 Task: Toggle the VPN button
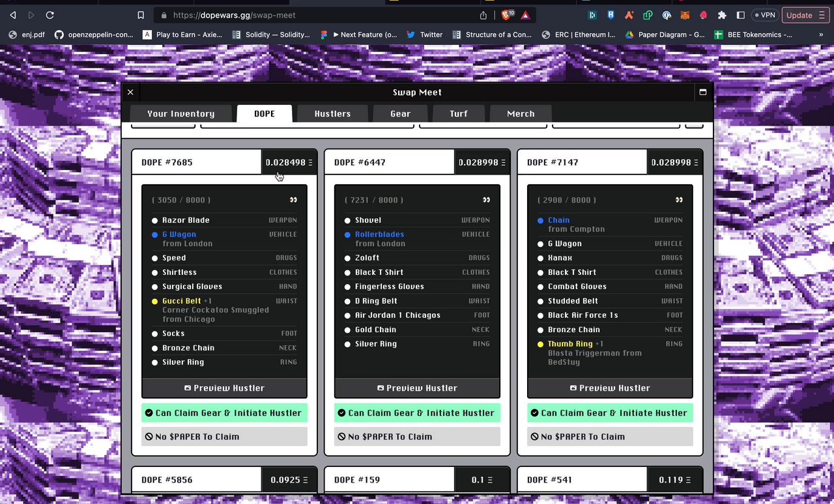tap(764, 15)
